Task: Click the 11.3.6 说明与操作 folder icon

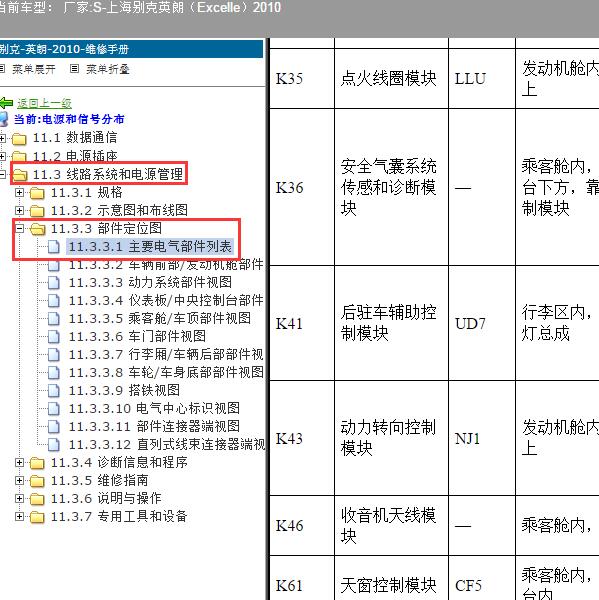Action: click(37, 499)
